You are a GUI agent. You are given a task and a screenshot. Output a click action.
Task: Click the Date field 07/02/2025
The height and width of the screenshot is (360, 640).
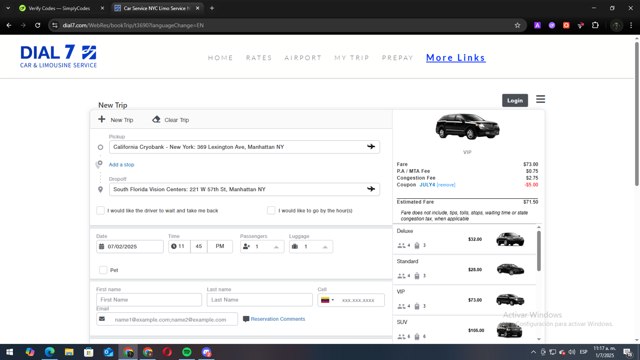click(x=130, y=247)
